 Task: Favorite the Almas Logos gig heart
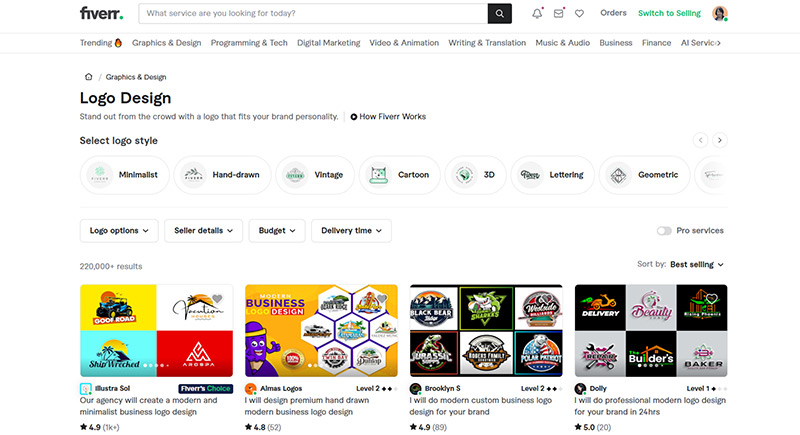(x=382, y=299)
